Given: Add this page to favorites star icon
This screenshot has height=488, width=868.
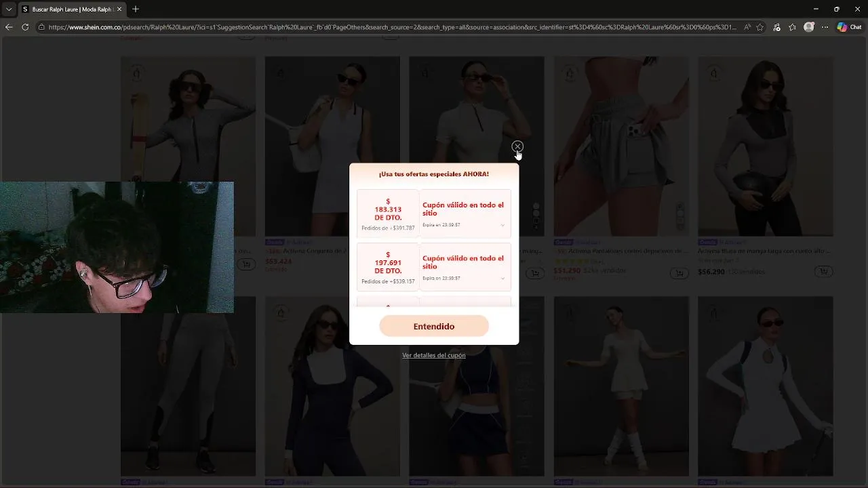Looking at the screenshot, I should [x=760, y=27].
